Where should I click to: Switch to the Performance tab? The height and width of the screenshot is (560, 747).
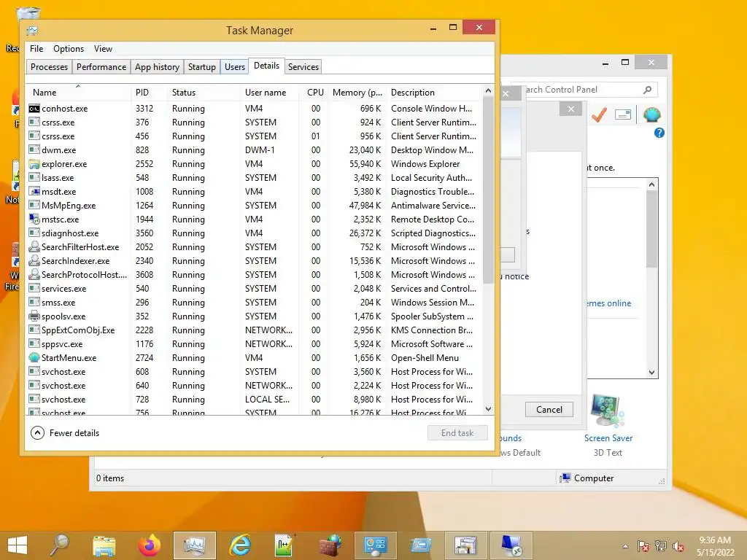pos(101,66)
